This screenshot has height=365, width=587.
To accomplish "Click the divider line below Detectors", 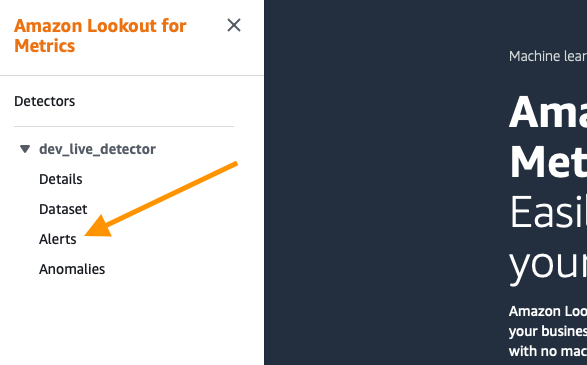I will tap(124, 127).
